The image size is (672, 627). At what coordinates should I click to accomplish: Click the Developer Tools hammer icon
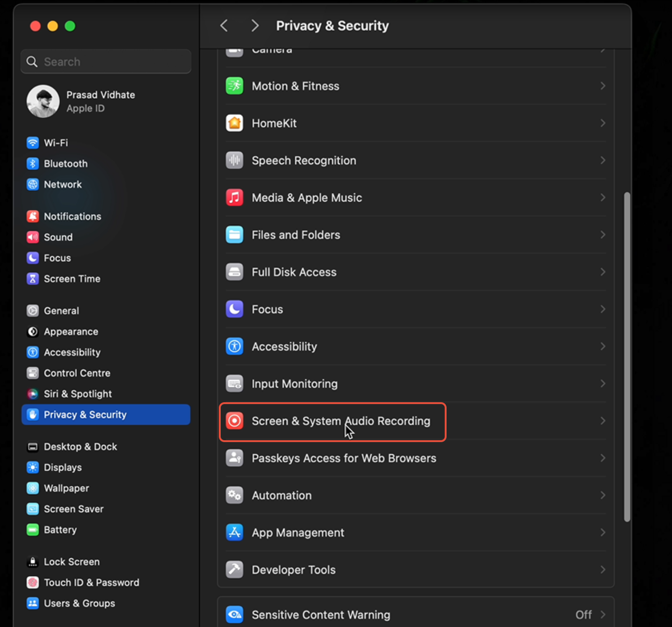pos(234,570)
